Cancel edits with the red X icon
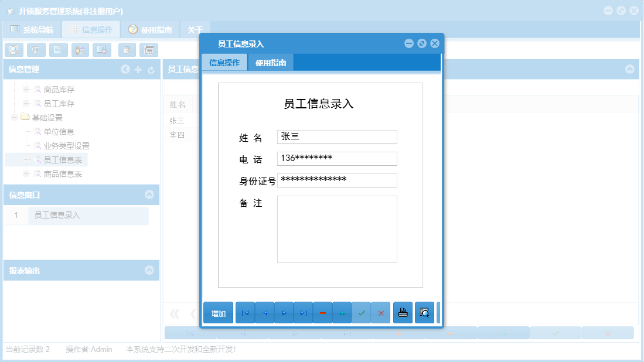 point(380,313)
